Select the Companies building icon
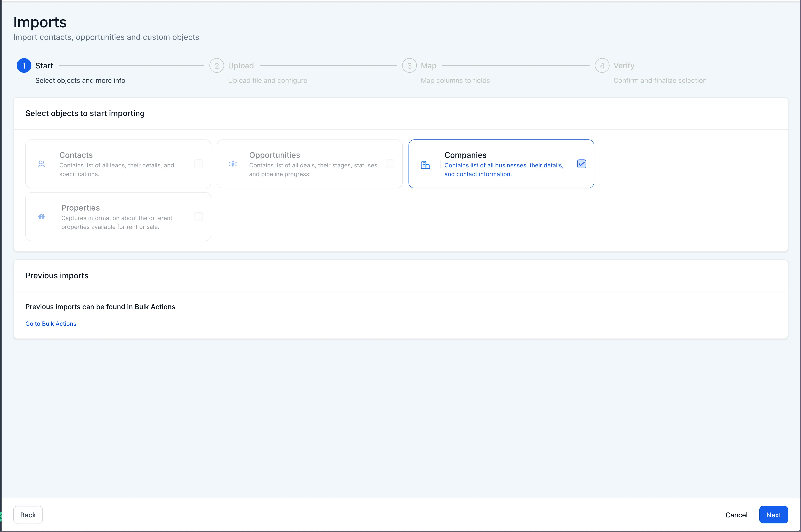 pos(426,165)
